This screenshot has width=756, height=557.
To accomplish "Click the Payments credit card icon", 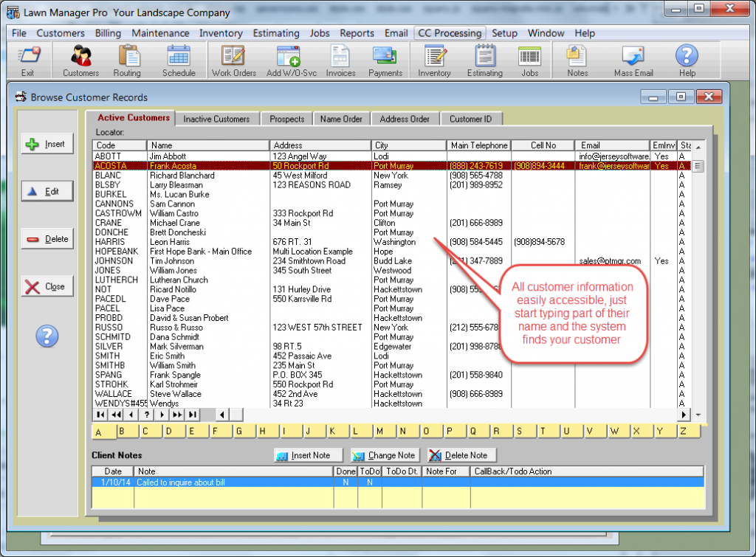I will pyautogui.click(x=385, y=60).
